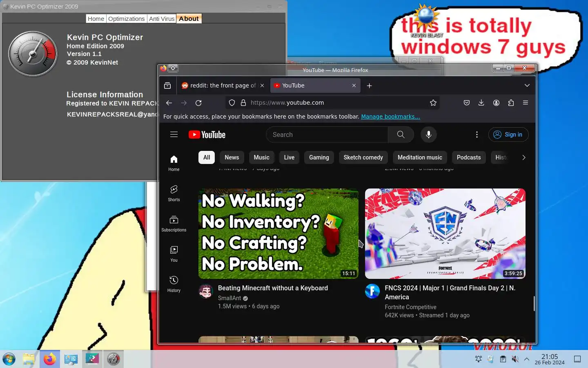Viewport: 588px width, 368px height.
Task: Open YouTube guide hamburger menu
Action: point(174,135)
